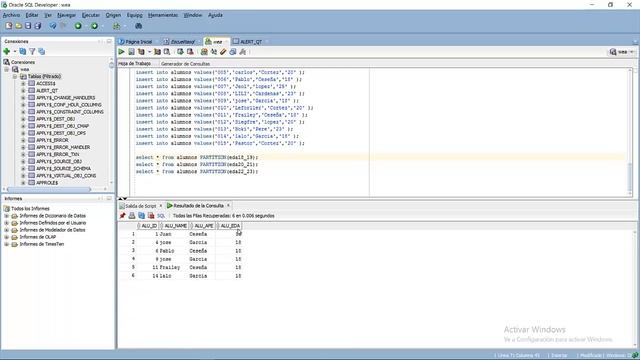Click the Refresh connections icon in Conexiones panel
The image size is (640, 360).
[x=22, y=51]
